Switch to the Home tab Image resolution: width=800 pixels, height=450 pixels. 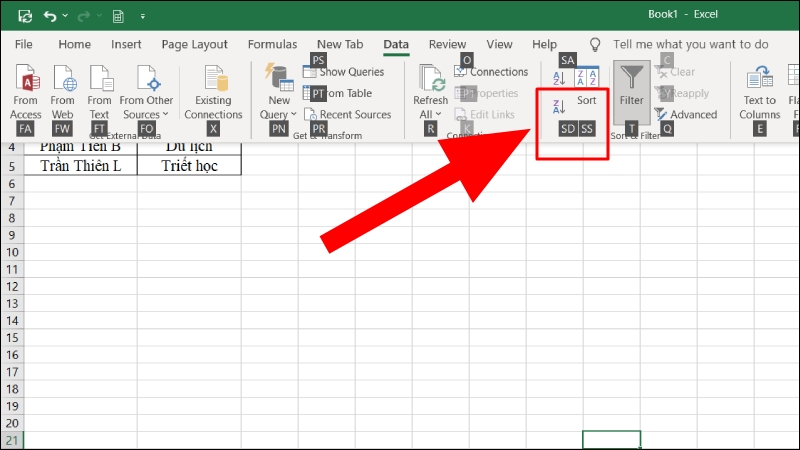pos(74,44)
